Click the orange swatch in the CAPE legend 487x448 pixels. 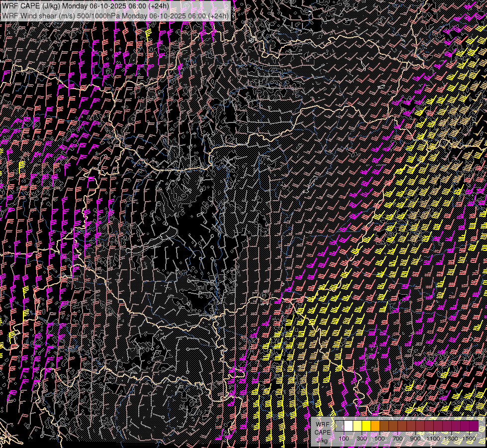click(x=375, y=426)
